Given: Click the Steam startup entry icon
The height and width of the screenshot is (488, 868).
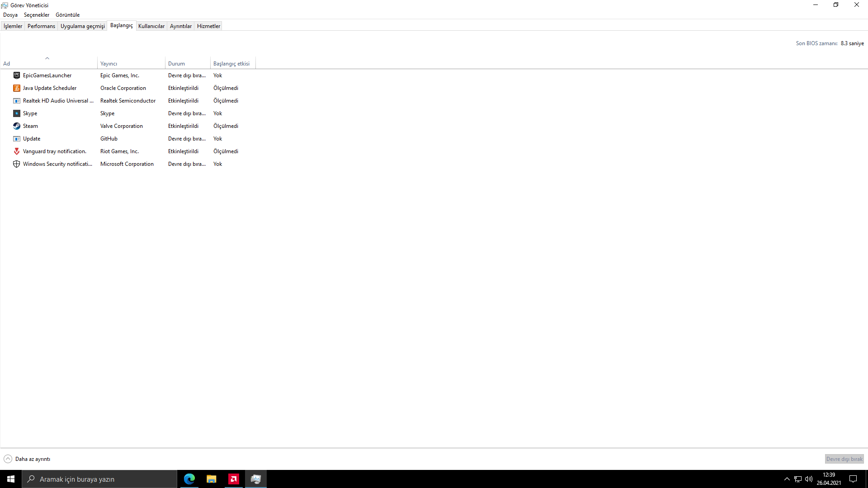Looking at the screenshot, I should 17,126.
